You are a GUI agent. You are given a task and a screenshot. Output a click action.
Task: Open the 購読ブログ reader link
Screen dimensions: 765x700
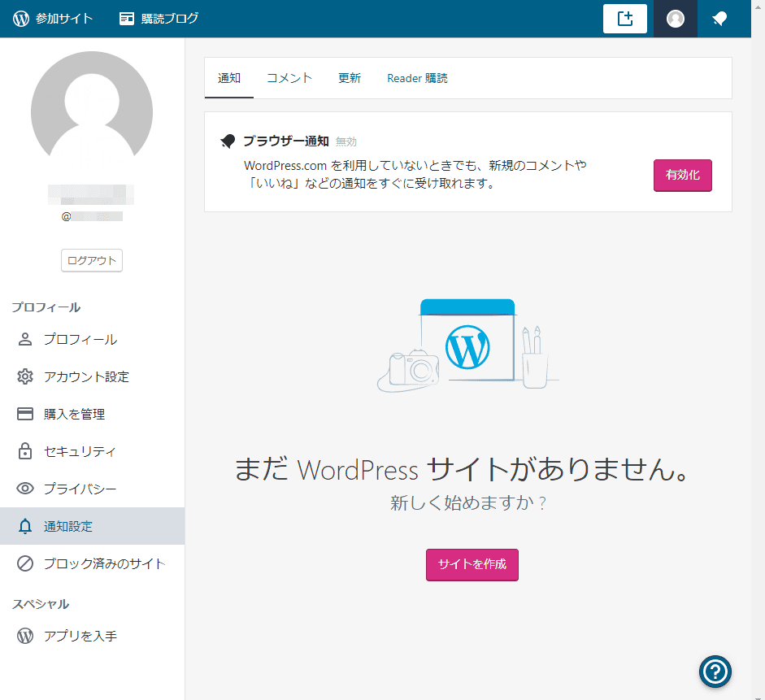(159, 19)
